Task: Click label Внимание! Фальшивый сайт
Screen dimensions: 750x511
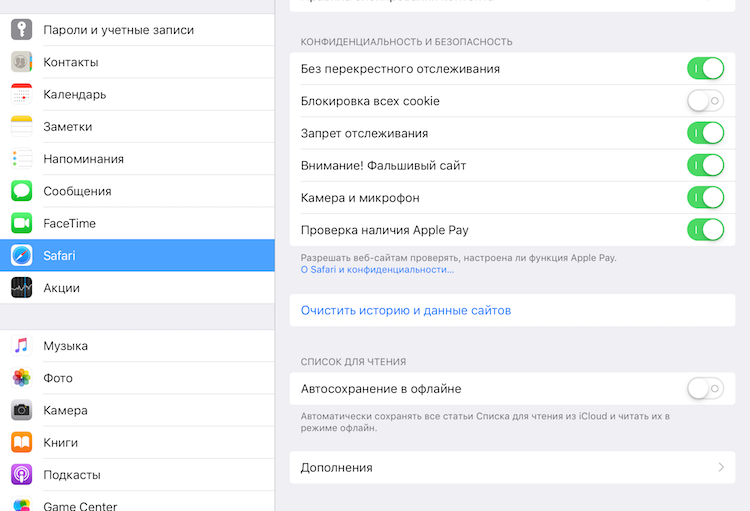Action: tap(384, 166)
